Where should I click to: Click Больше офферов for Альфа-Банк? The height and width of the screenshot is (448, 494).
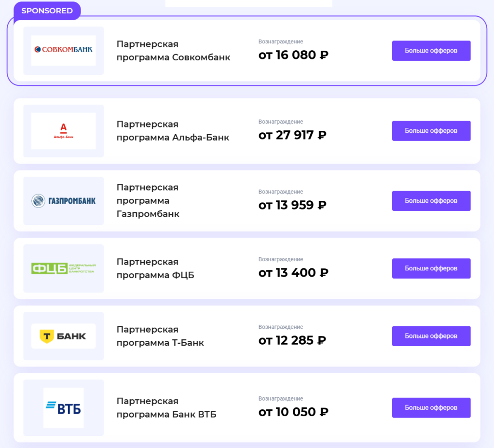(x=431, y=130)
